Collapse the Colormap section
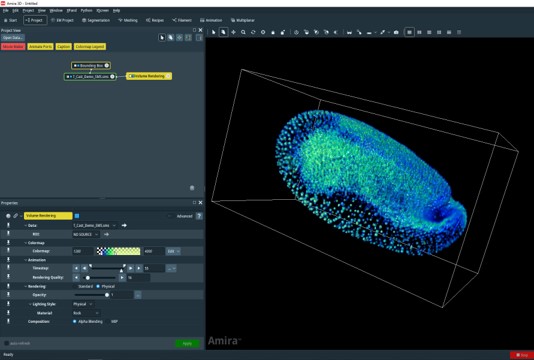The image size is (534, 360). (x=26, y=243)
